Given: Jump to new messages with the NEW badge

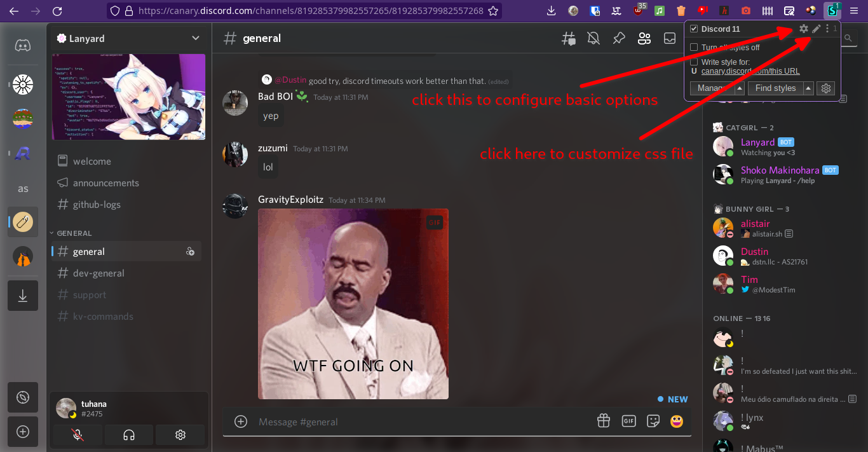Looking at the screenshot, I should 673,399.
